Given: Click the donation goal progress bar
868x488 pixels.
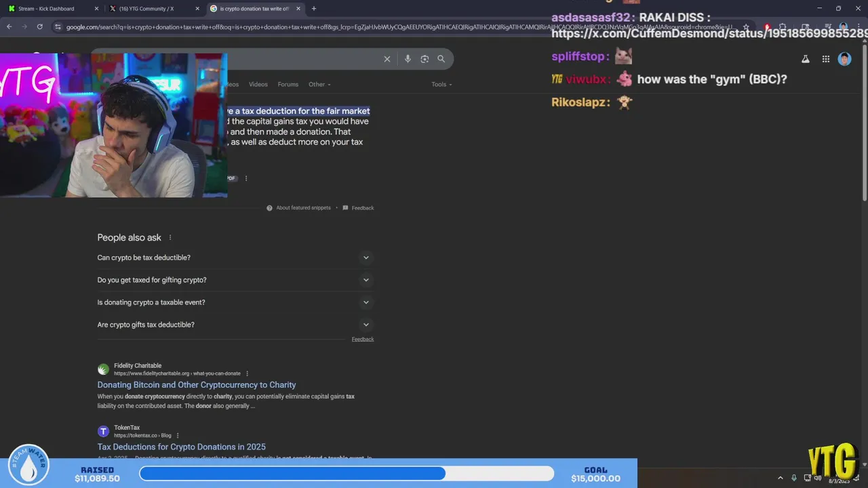Looking at the screenshot, I should click(347, 474).
